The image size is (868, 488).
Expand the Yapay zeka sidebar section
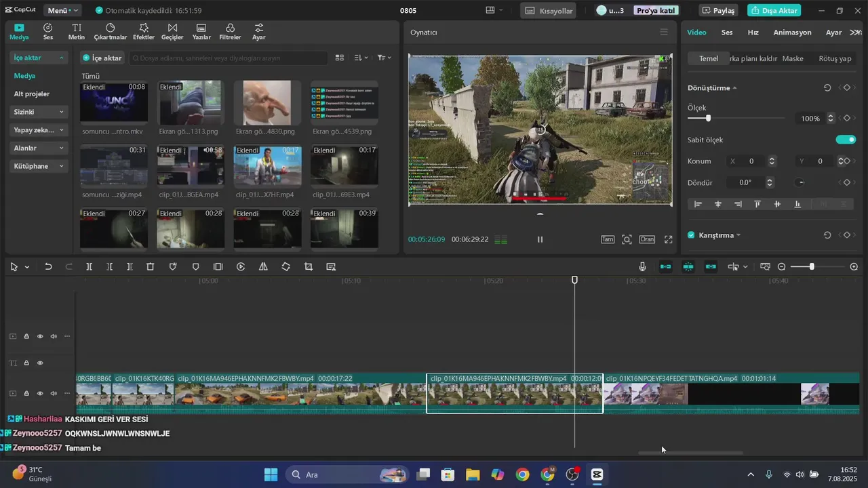(39, 130)
